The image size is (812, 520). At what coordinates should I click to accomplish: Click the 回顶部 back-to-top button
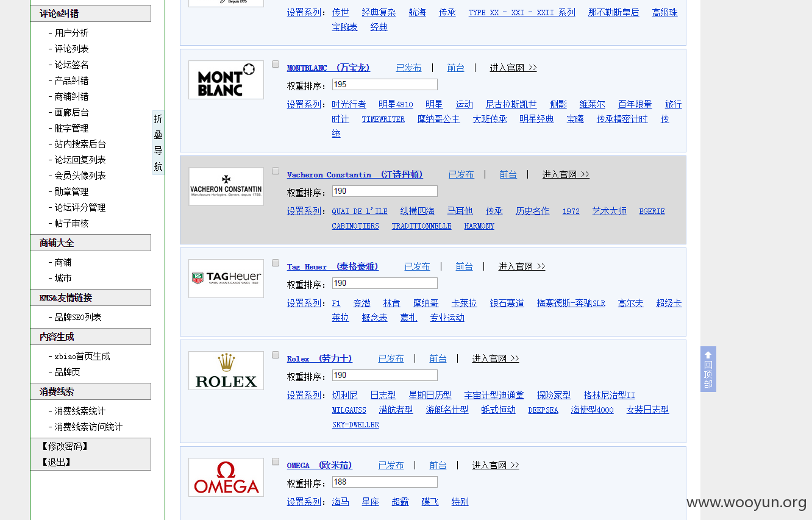[x=708, y=369]
